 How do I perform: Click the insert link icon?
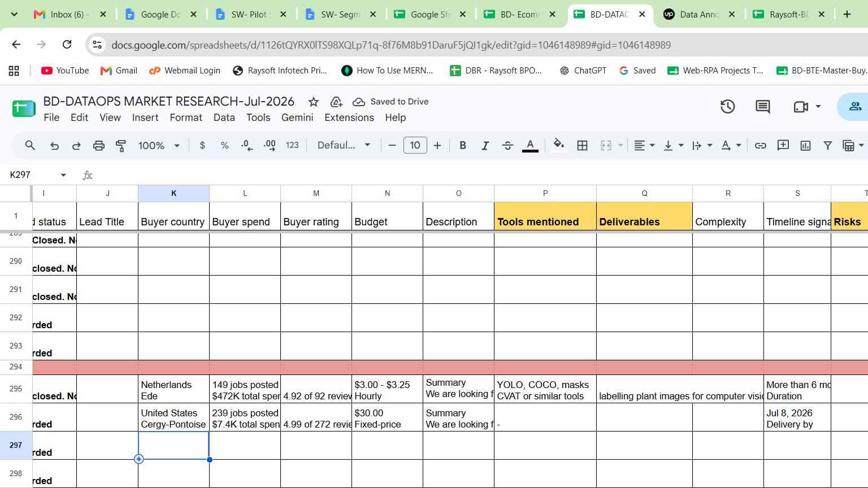(x=761, y=146)
